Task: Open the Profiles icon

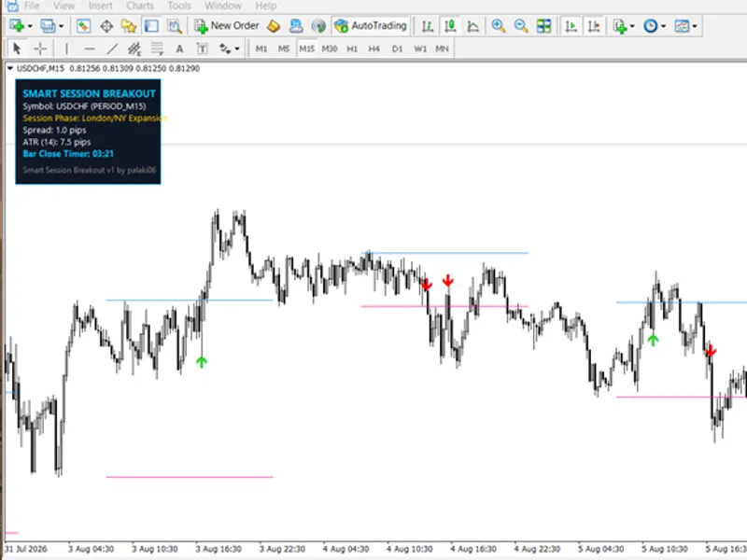Action: tap(48, 26)
